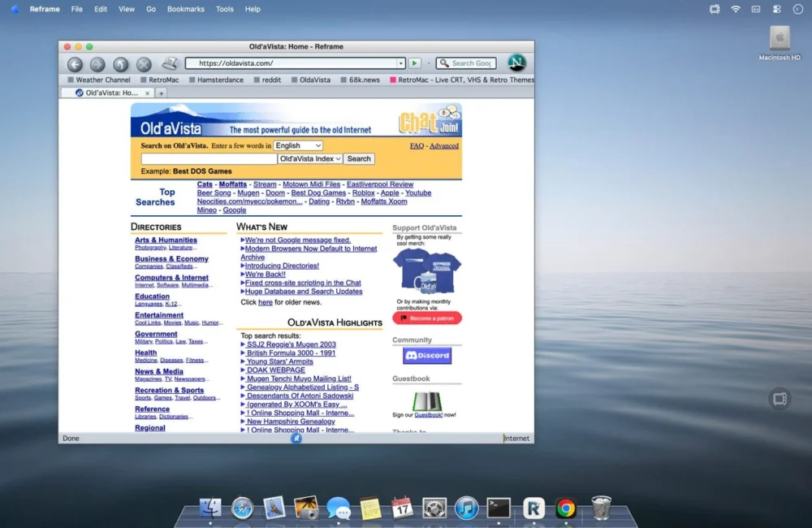Open British Formula 3000 - 1991 result
Viewport: 812px width, 528px height.
(291, 353)
